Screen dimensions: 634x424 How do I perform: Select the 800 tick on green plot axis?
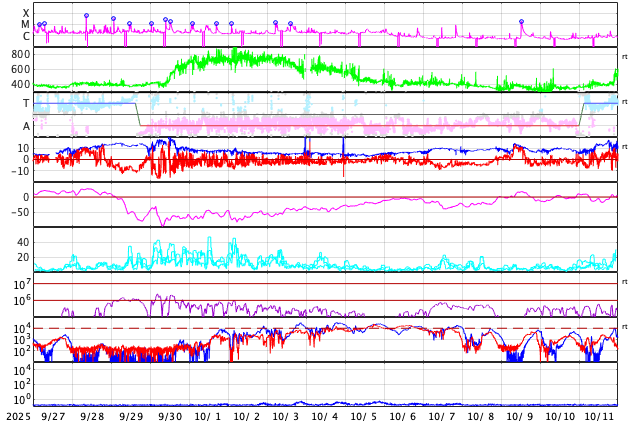pos(20,54)
